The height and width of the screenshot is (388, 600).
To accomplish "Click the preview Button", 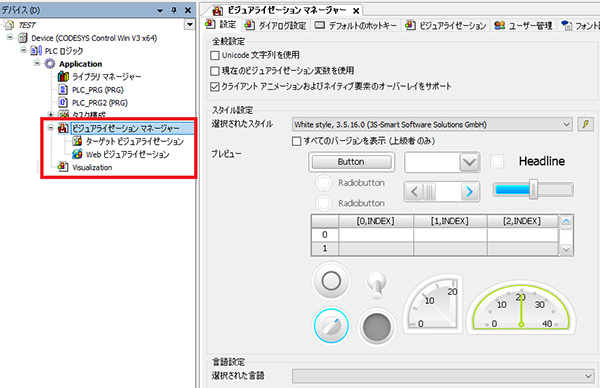I will coord(351,162).
